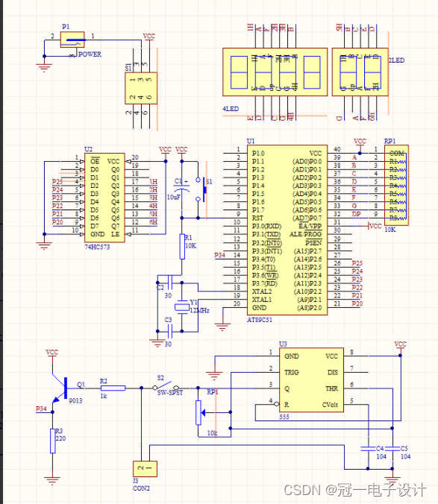Click the '555' label under U3
Image resolution: width=438 pixels, height=504 pixels.
284,417
